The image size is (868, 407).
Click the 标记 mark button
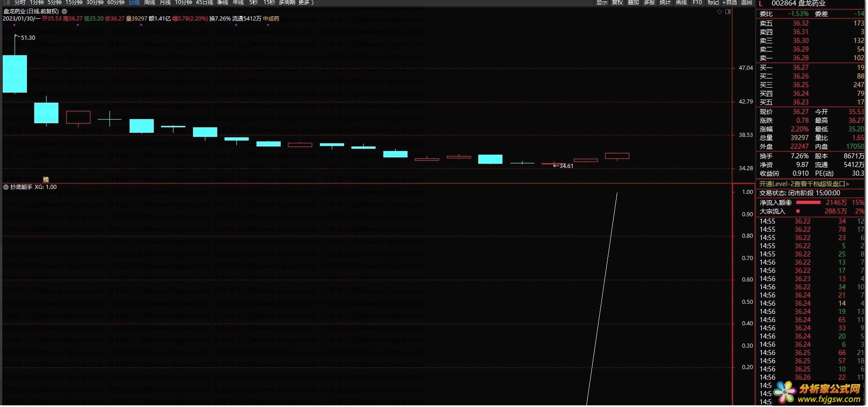pos(713,2)
